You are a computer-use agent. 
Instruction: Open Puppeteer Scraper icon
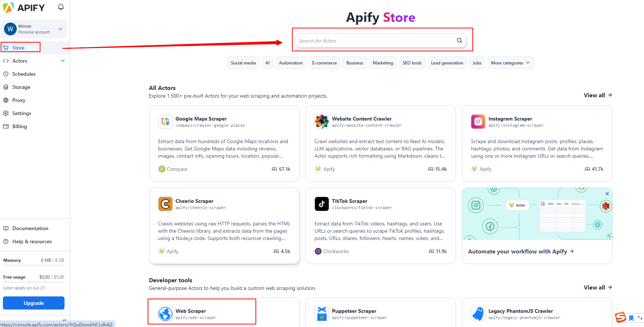pyautogui.click(x=321, y=314)
